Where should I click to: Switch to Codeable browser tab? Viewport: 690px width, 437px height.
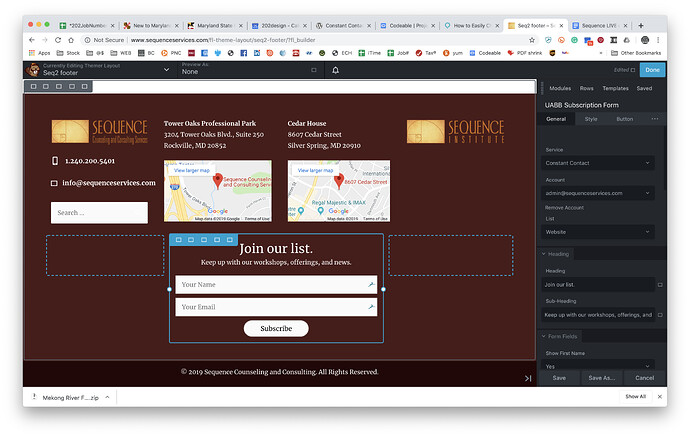tap(407, 26)
